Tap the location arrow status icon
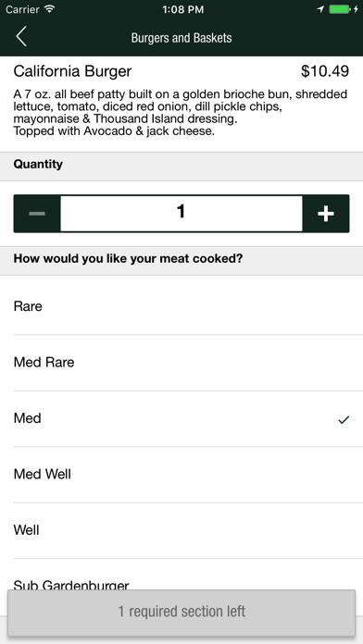The height and width of the screenshot is (644, 363). coord(320,9)
